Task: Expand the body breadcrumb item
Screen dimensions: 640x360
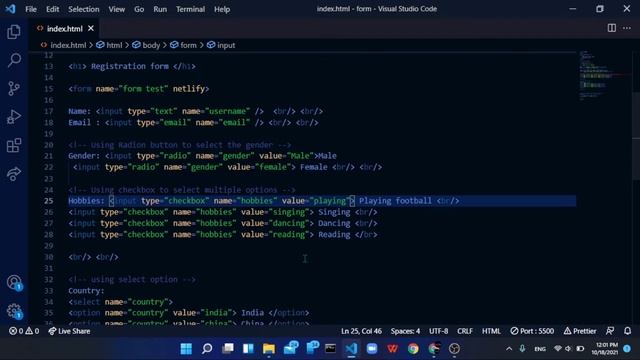Action: (x=146, y=45)
